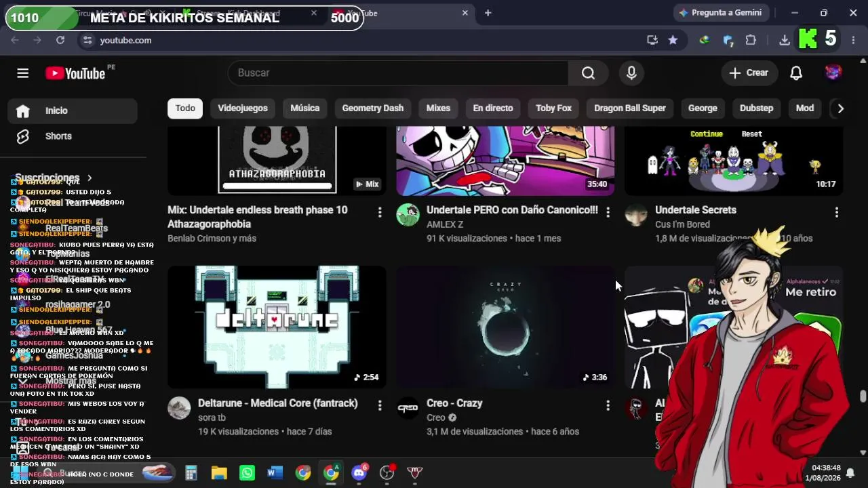Screen dimensions: 868x488
Task: Open options for Undertale Secrets video
Action: tap(836, 212)
